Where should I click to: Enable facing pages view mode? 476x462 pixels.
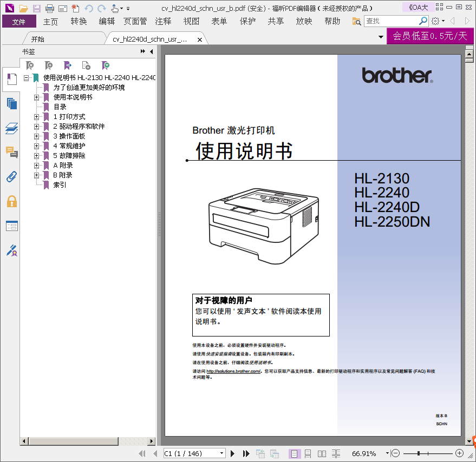coord(322,453)
